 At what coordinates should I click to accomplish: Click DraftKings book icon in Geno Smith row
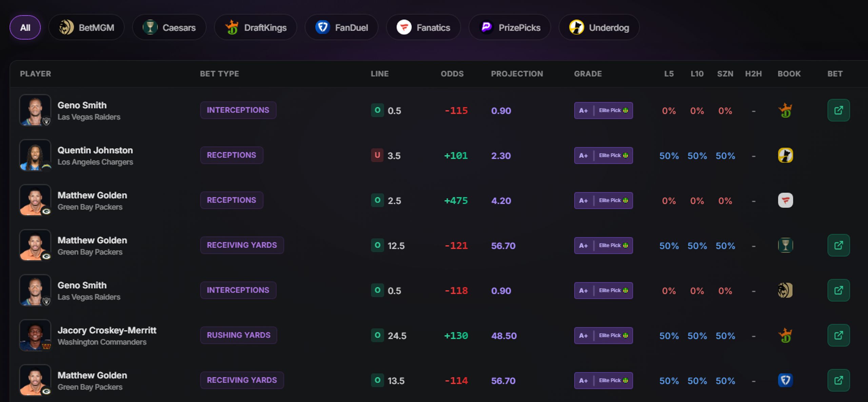point(785,110)
